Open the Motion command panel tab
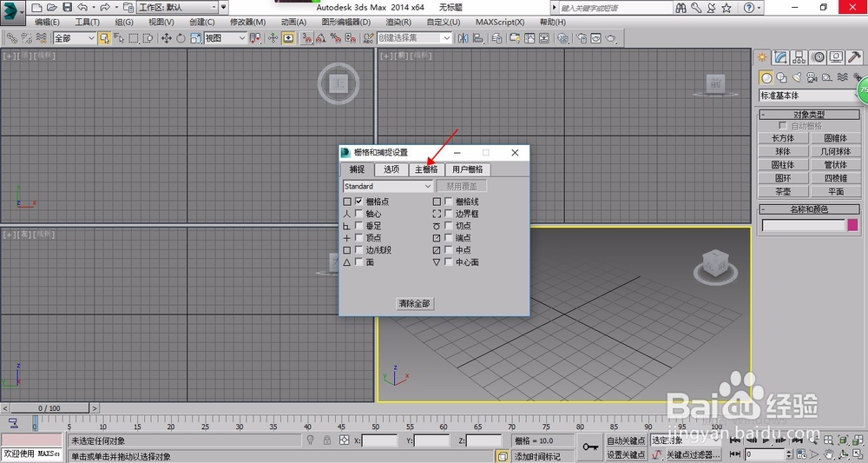Image resolution: width=868 pixels, height=463 pixels. [818, 57]
